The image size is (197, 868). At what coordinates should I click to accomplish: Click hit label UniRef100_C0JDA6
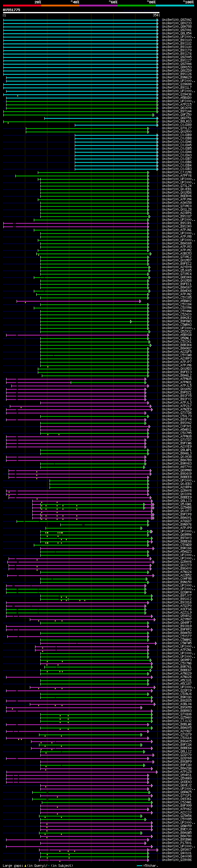click(x=177, y=142)
